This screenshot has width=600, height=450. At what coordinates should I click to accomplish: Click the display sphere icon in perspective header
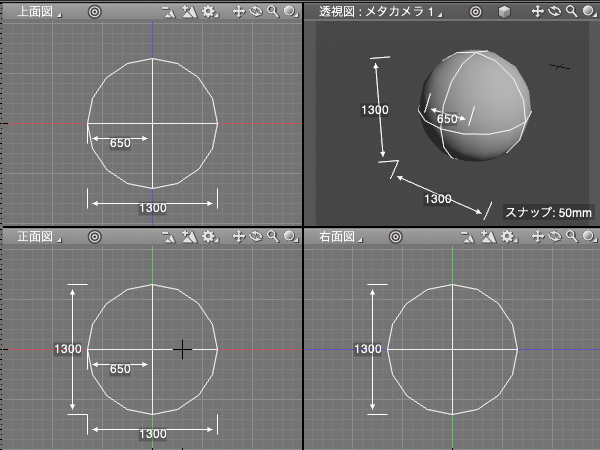click(x=587, y=12)
